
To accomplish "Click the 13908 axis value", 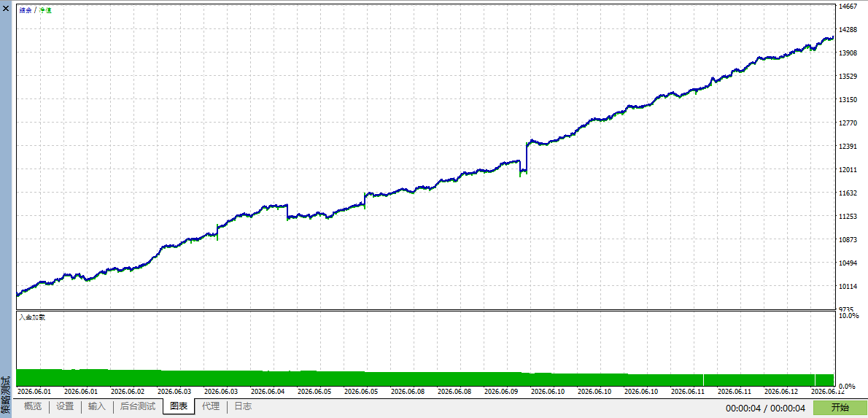I will click(x=849, y=53).
